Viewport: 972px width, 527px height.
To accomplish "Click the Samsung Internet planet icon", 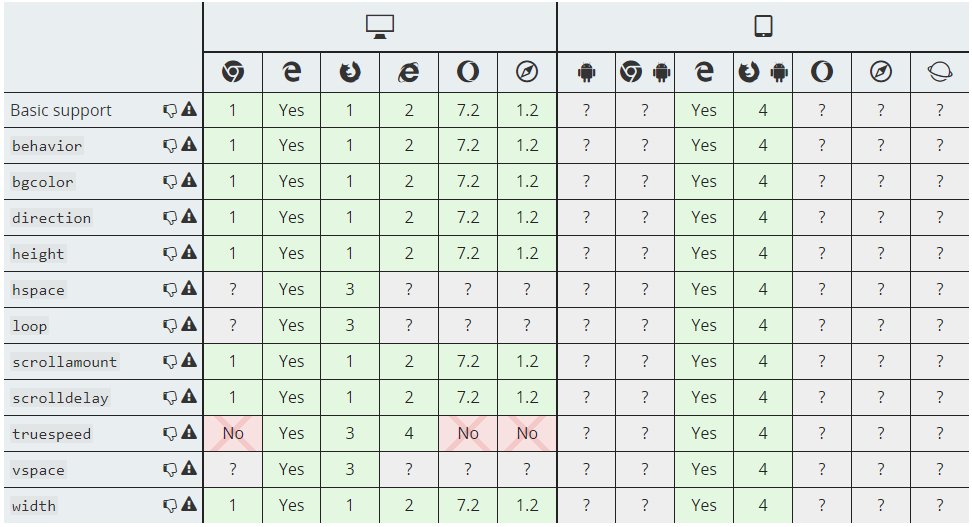I will [x=940, y=72].
